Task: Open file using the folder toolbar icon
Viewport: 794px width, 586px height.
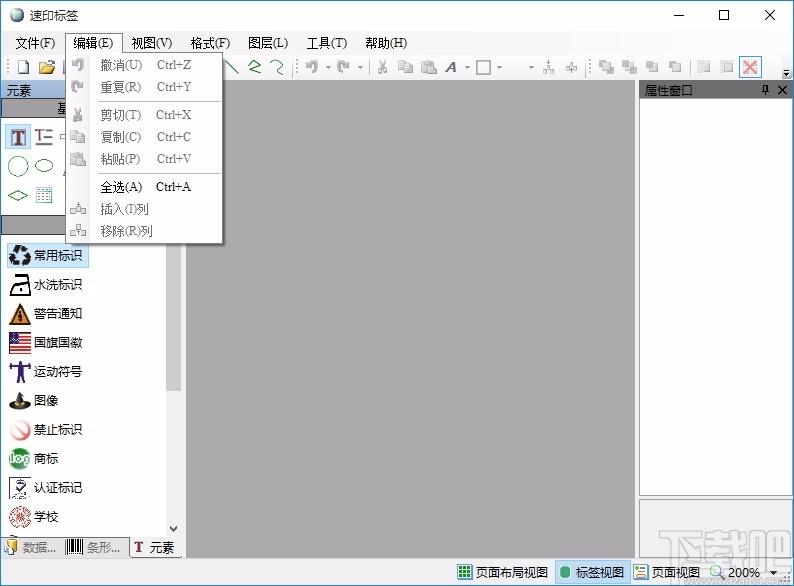Action: [47, 67]
